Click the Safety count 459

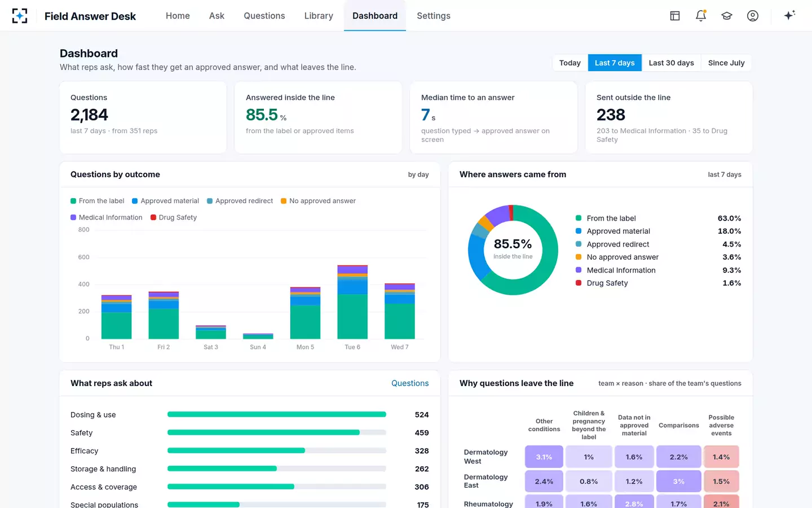click(422, 433)
